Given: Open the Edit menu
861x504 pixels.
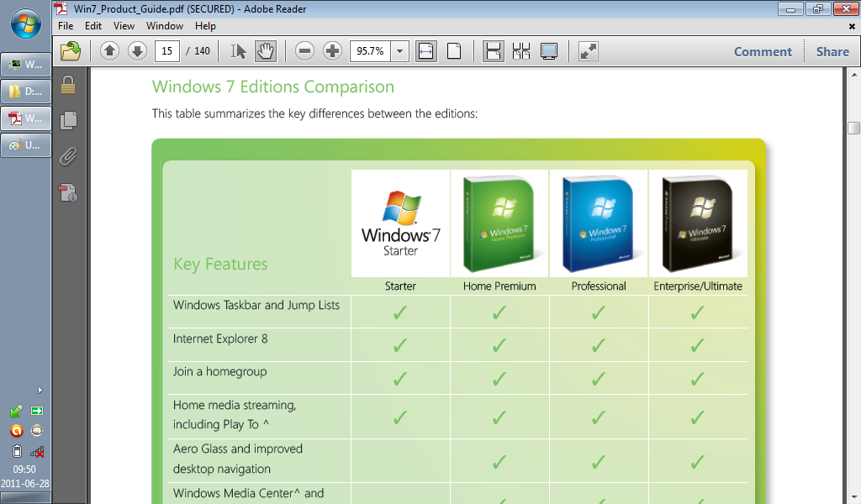Looking at the screenshot, I should point(92,26).
